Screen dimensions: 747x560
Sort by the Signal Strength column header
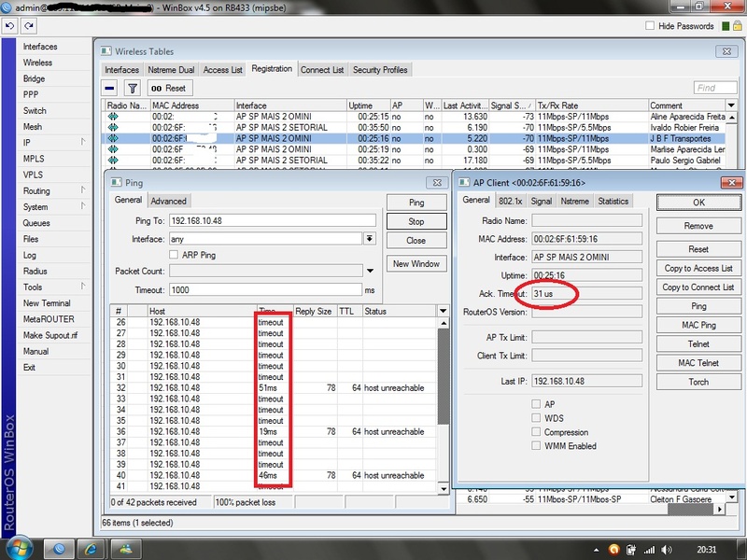point(512,105)
